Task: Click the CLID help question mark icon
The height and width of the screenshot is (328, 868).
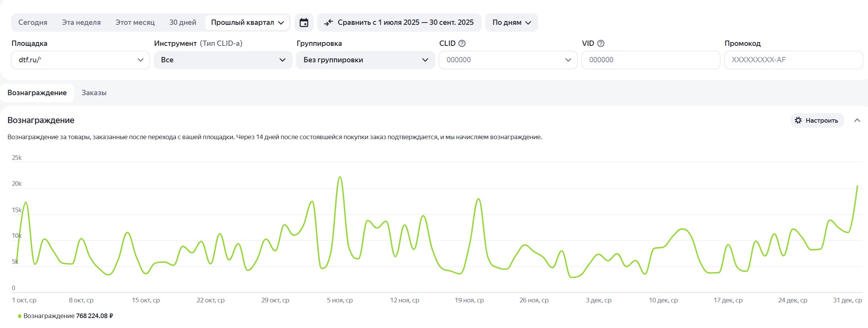Action: [x=462, y=44]
